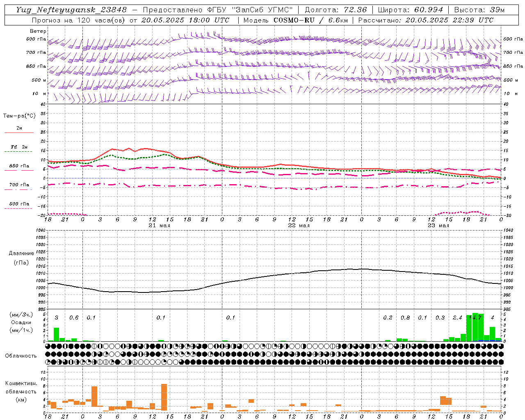Click the (мм/1ч.) unit label
The image size is (525, 420).
(x=20, y=330)
